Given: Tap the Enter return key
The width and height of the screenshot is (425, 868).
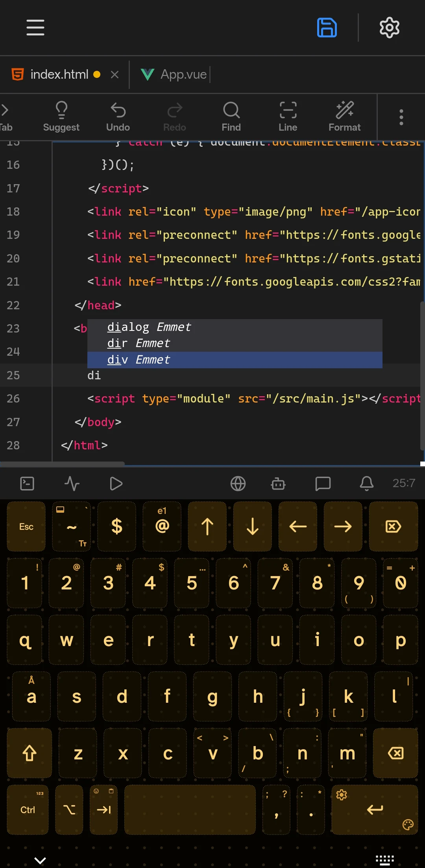Looking at the screenshot, I should [x=375, y=810].
